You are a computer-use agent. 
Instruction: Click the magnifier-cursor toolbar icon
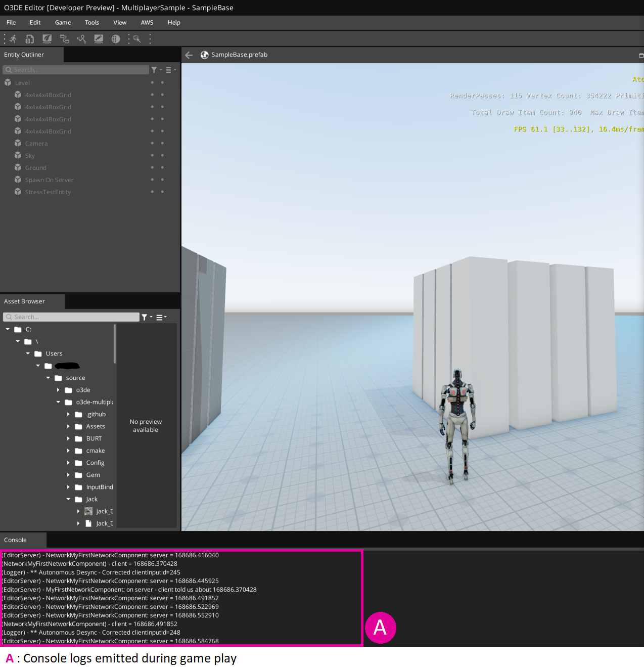[136, 38]
